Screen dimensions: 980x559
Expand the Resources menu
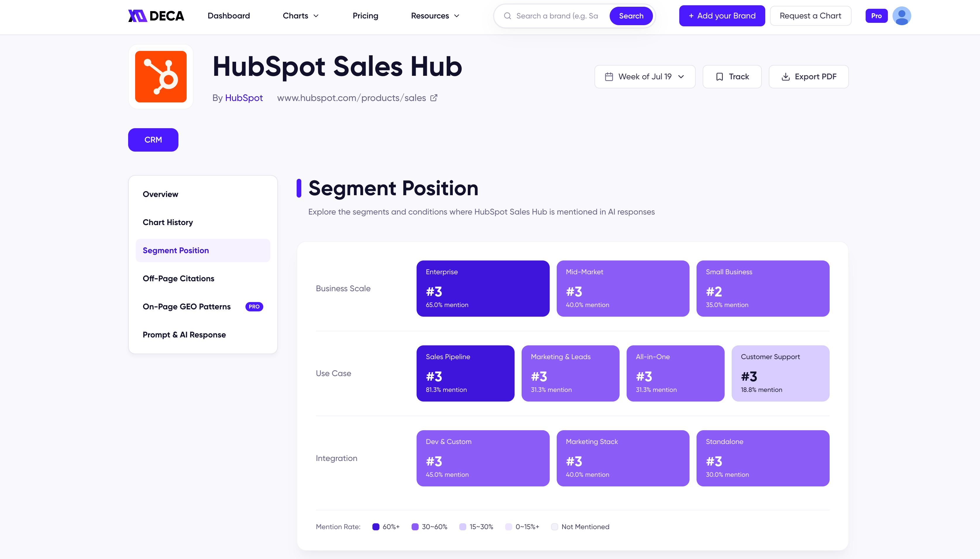[x=435, y=16]
